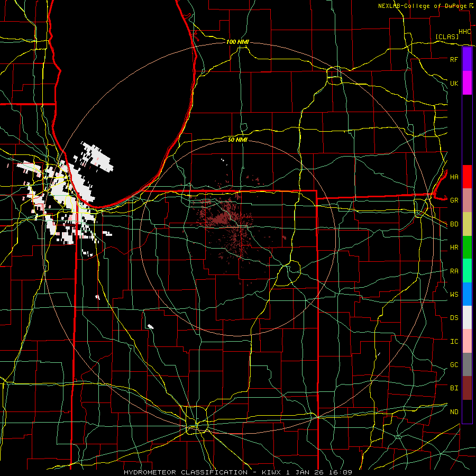Click the '100 NMI' range ring label
This screenshot has height=476, width=476.
pyautogui.click(x=237, y=42)
